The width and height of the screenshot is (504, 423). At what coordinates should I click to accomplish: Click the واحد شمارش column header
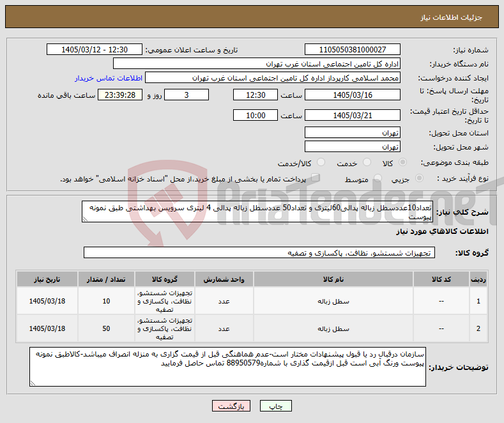pos(224,279)
